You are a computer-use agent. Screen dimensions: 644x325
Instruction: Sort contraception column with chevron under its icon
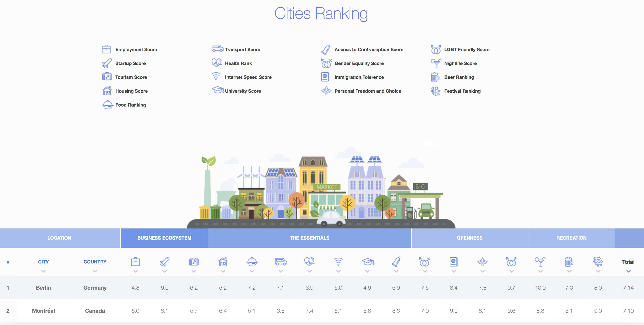point(396,271)
